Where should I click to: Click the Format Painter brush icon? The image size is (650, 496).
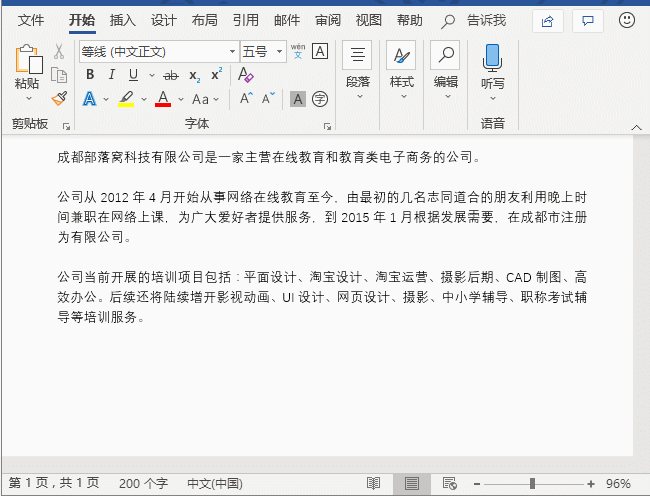click(59, 98)
